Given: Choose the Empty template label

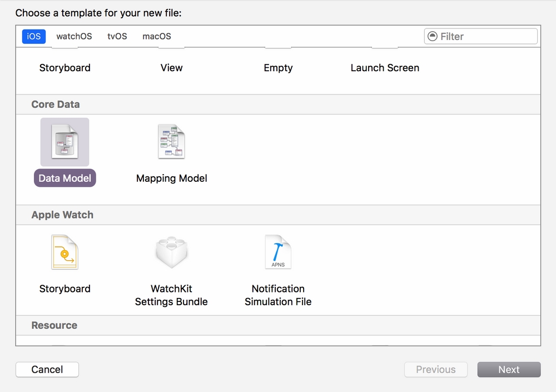Looking at the screenshot, I should 278,68.
